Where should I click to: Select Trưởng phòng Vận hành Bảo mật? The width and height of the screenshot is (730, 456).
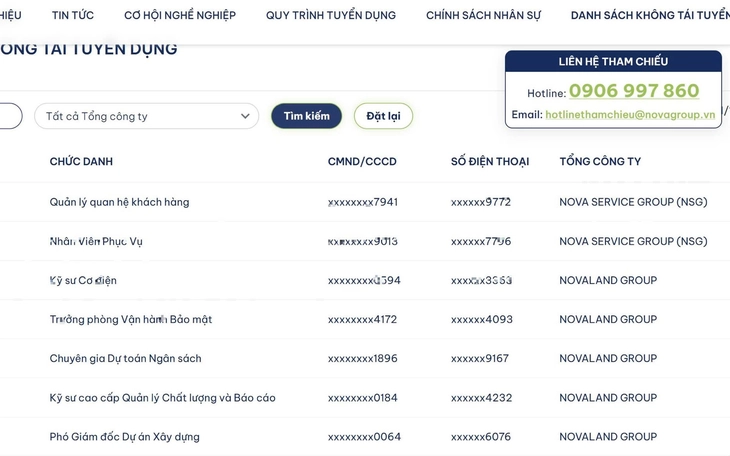click(131, 320)
